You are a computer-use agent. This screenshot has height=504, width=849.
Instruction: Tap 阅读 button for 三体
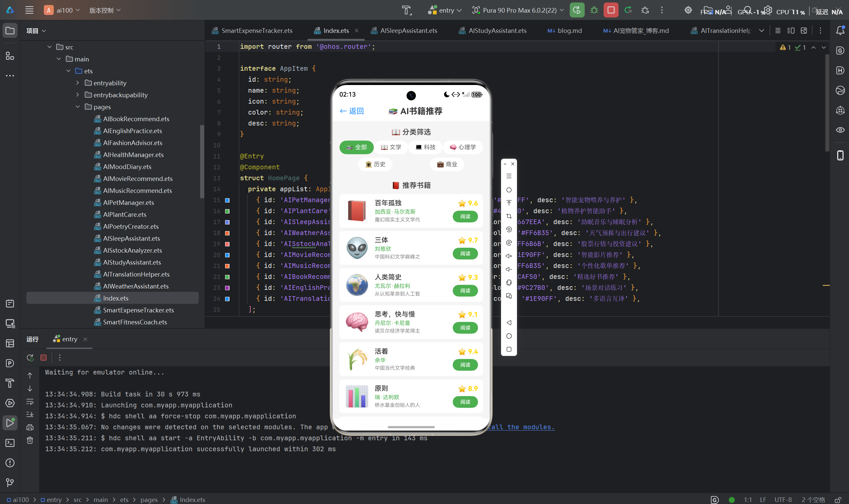pyautogui.click(x=465, y=253)
